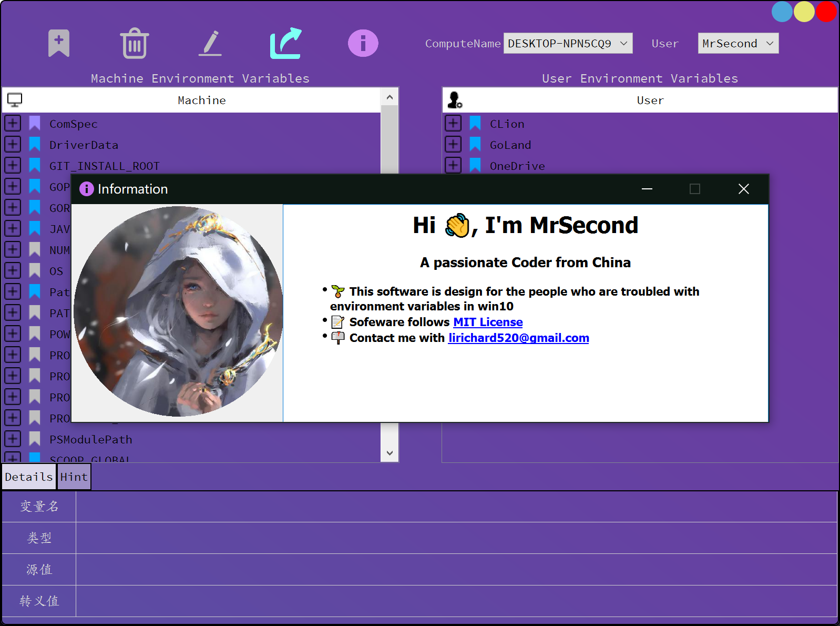The height and width of the screenshot is (626, 840).
Task: Click the circular avatar picture
Action: (x=179, y=311)
